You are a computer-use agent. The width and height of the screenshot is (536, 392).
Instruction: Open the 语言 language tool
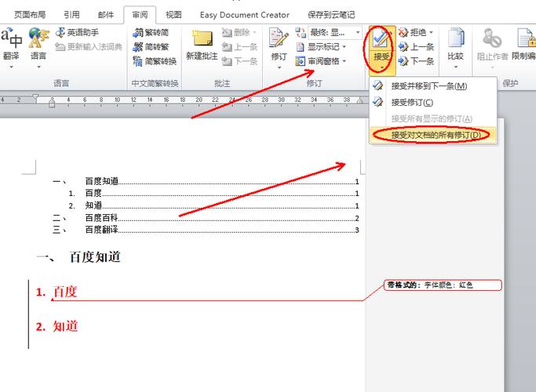click(x=38, y=42)
